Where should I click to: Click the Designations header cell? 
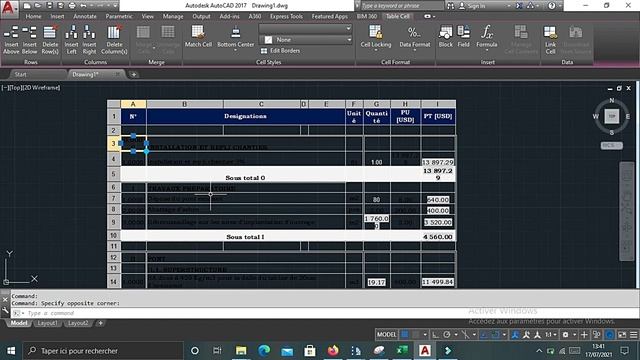click(245, 116)
